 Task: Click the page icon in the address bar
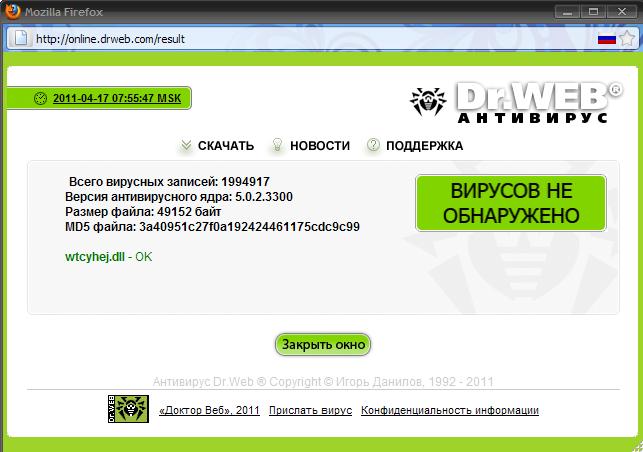22,39
